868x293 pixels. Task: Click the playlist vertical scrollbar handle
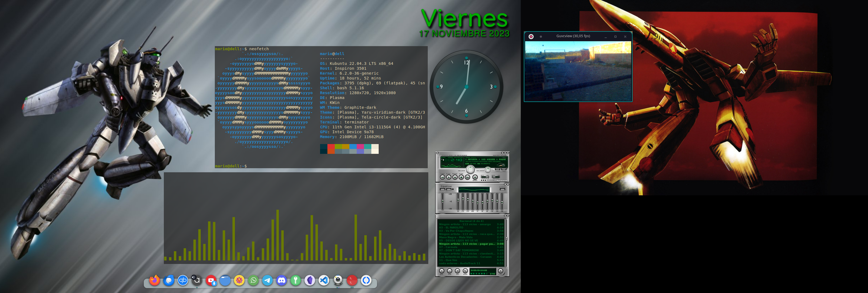tap(506, 238)
